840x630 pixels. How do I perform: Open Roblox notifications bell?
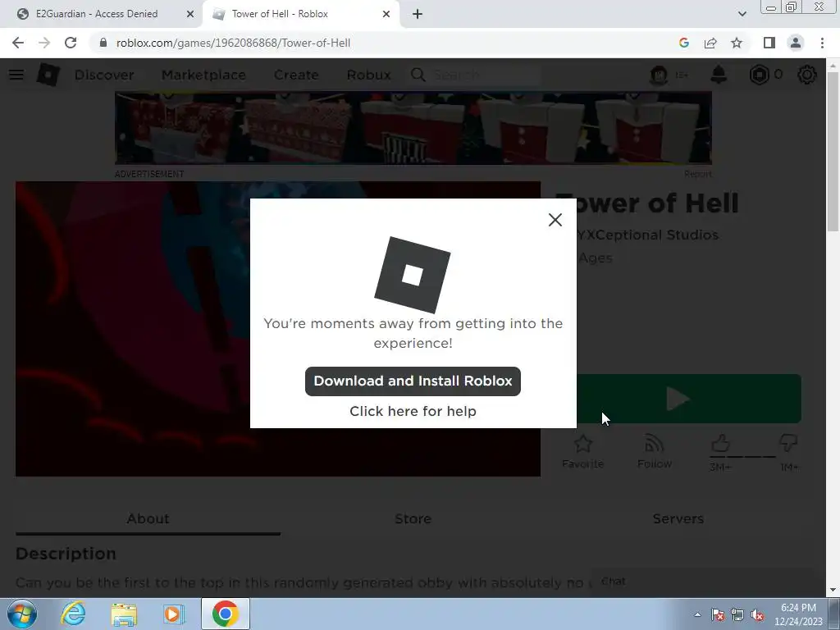(719, 75)
